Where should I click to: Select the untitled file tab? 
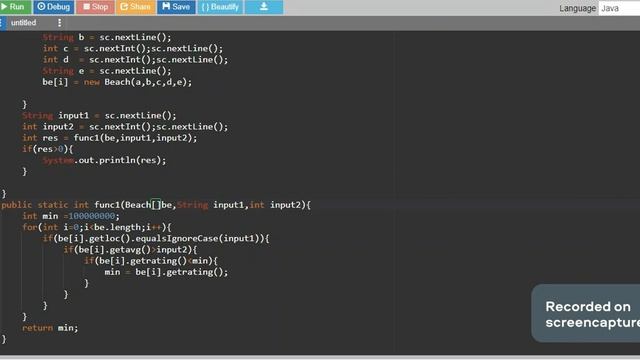24,23
